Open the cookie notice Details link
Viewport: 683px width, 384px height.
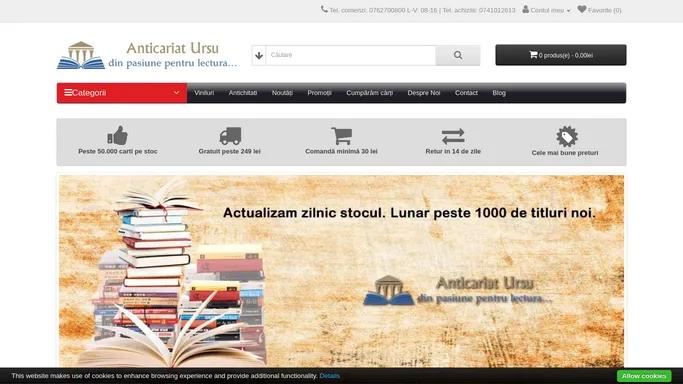(x=329, y=376)
